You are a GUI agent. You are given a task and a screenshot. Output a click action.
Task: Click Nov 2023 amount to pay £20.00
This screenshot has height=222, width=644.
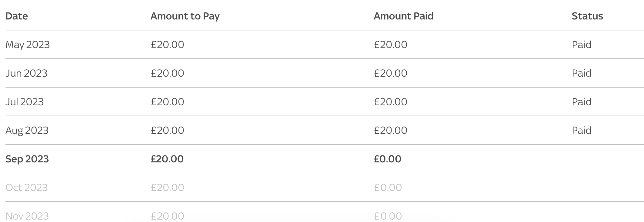click(168, 216)
